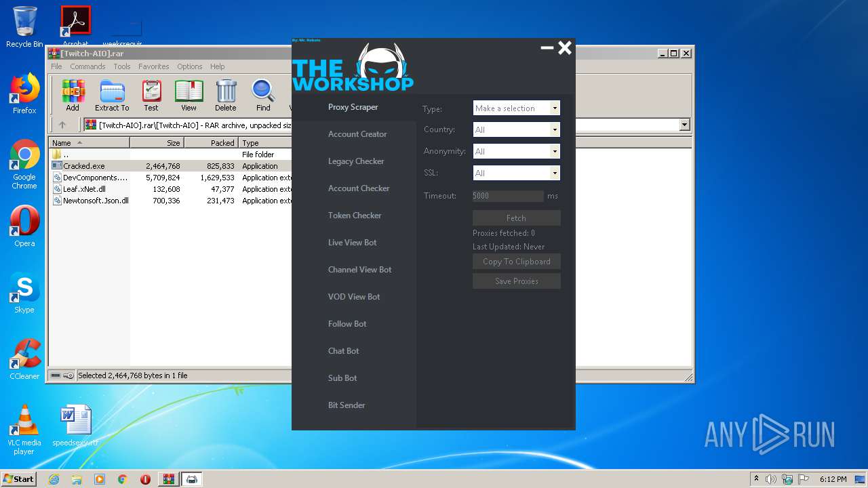Open the WinRAR Help menu
Viewport: 868px width, 488px height.
[x=217, y=66]
